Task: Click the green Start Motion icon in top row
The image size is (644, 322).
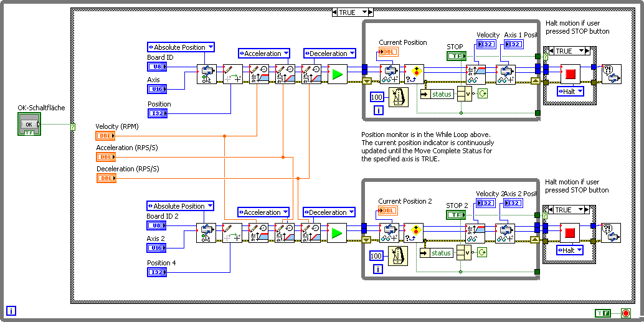Action: pos(337,74)
